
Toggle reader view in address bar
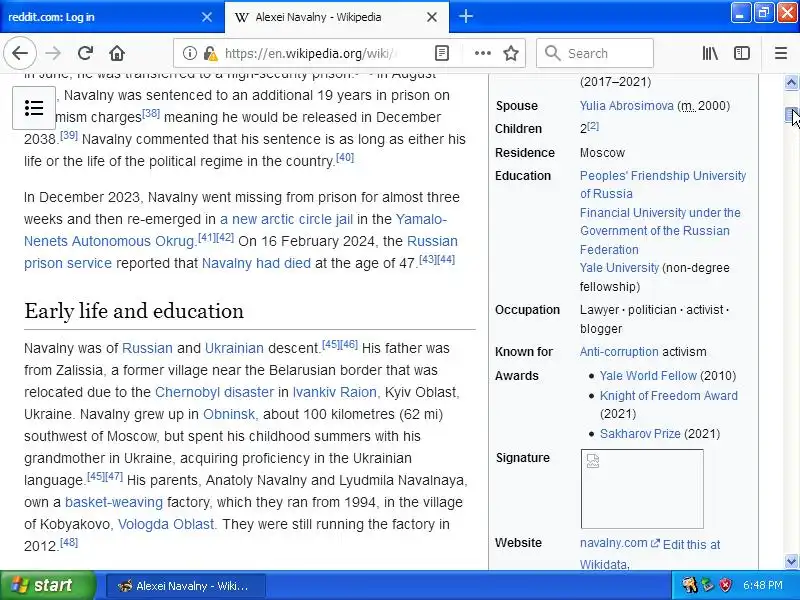pos(442,53)
